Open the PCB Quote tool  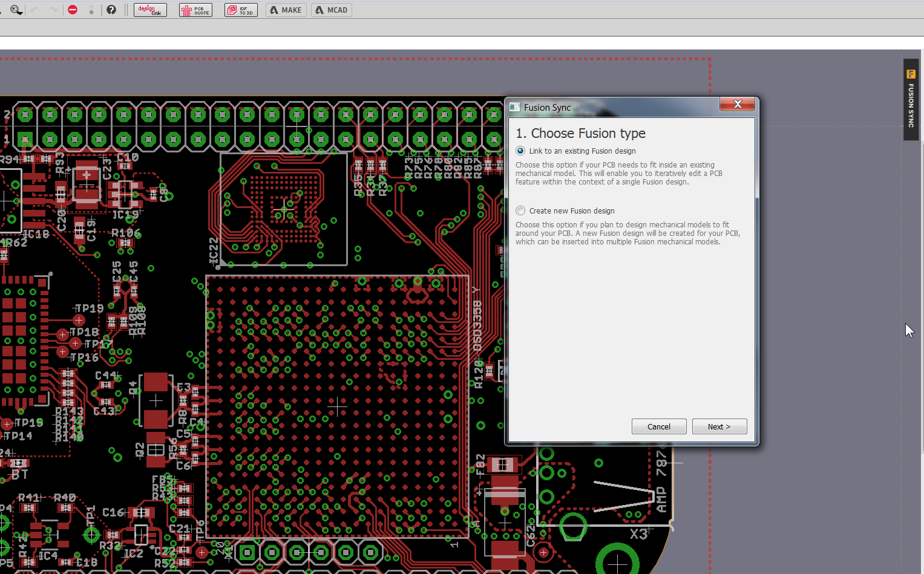point(195,10)
